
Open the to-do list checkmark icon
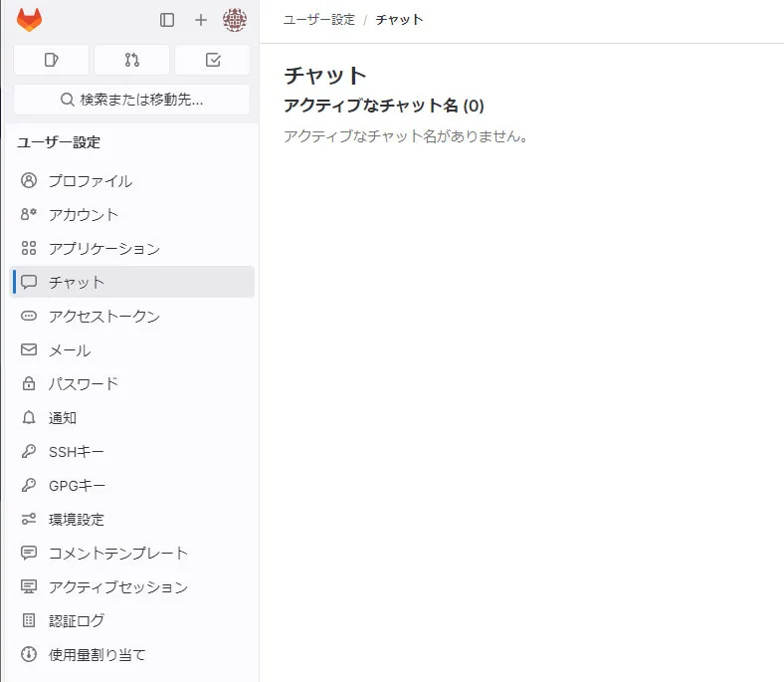click(212, 60)
